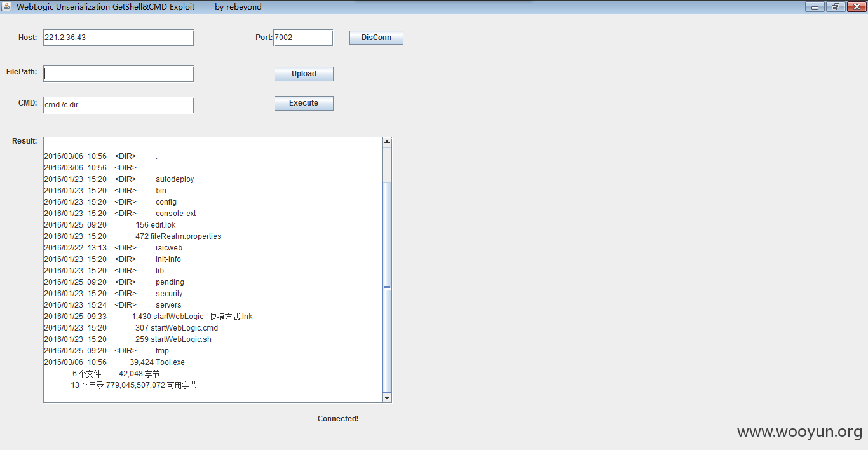The image size is (868, 450).
Task: Restore down the exploit window
Action: [x=835, y=7]
